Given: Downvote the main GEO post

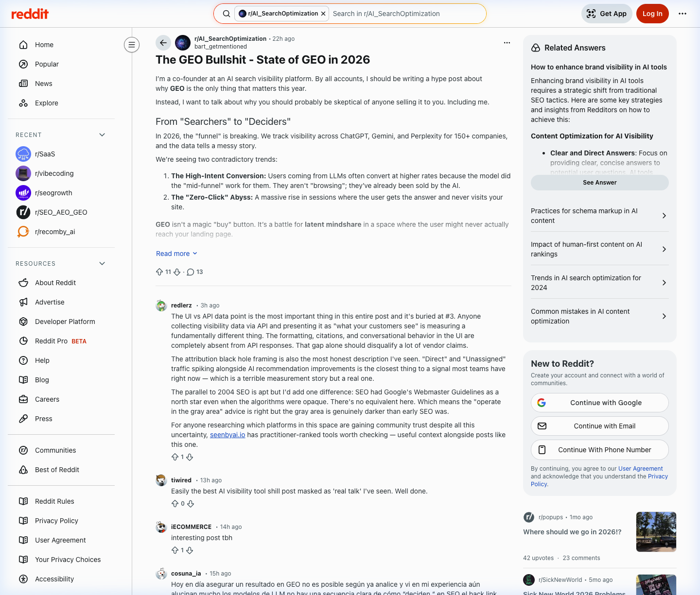Looking at the screenshot, I should pyautogui.click(x=177, y=272).
